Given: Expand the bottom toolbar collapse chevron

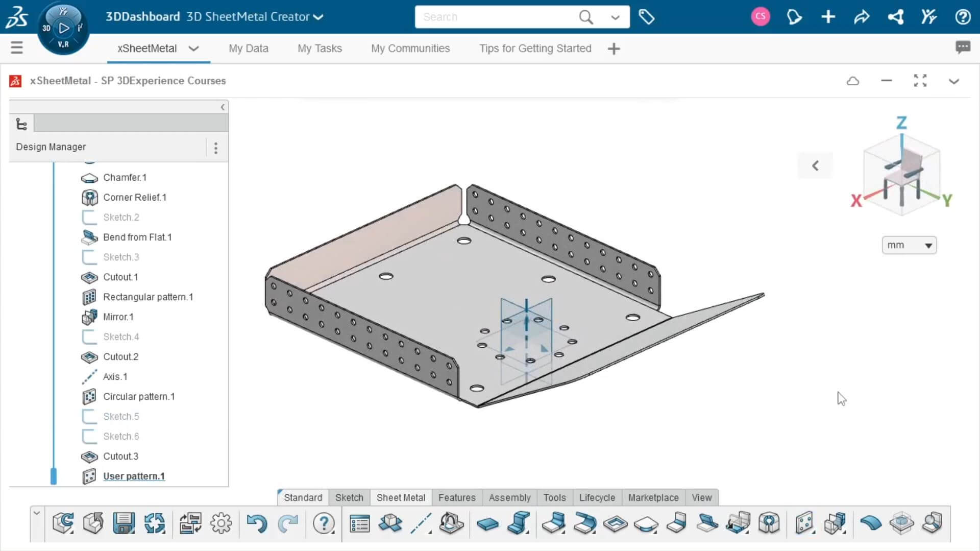Looking at the screenshot, I should point(36,513).
